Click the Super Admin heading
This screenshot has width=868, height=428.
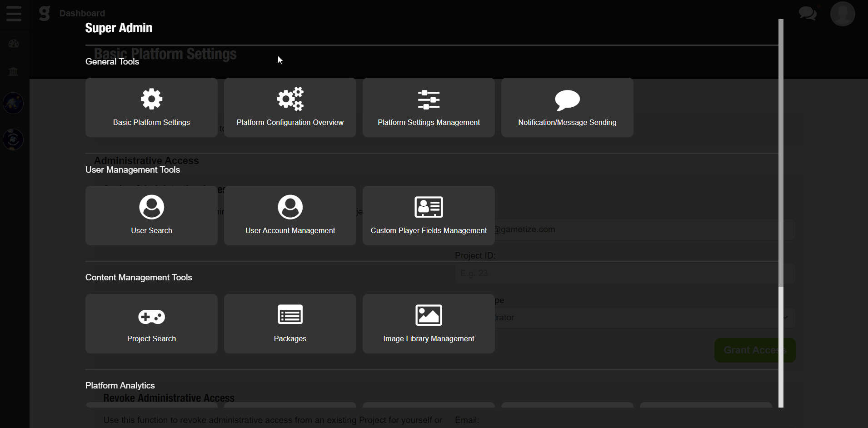[x=119, y=28]
